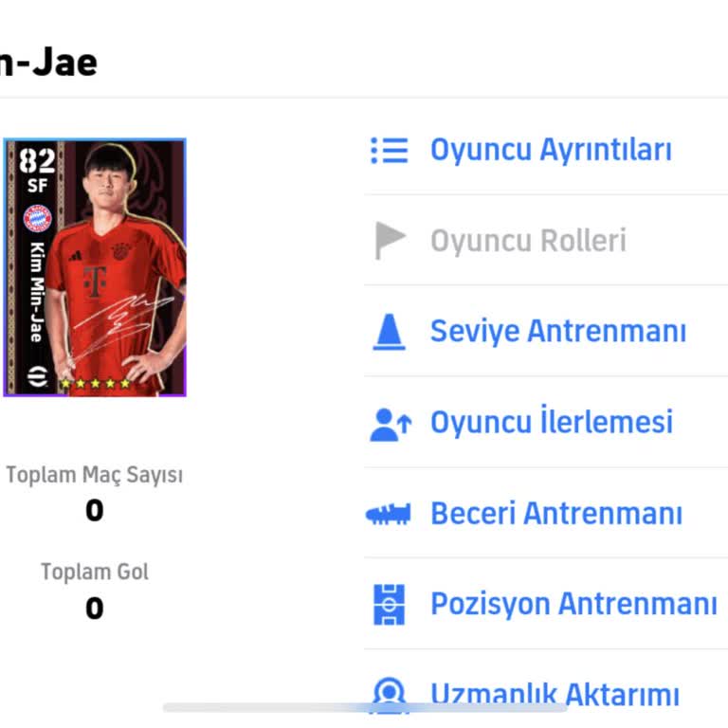The width and height of the screenshot is (728, 728).
Task: Click the list icon beside Oyuncu Ayrıntıları
Action: [389, 151]
